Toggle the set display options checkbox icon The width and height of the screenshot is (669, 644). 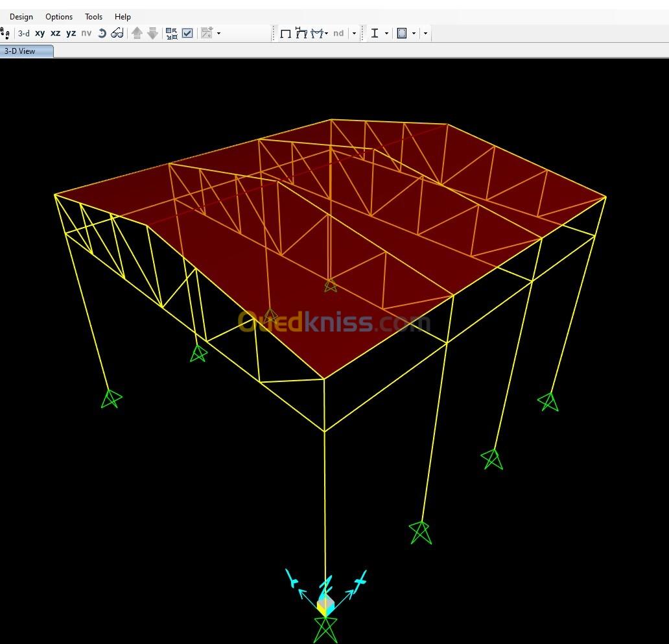pyautogui.click(x=187, y=33)
